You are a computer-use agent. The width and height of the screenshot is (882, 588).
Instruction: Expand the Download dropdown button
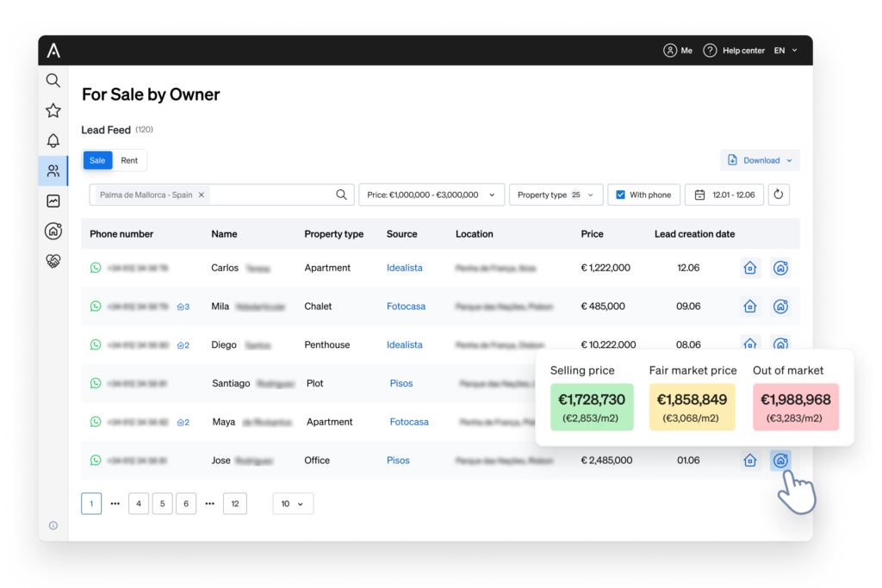coord(760,160)
